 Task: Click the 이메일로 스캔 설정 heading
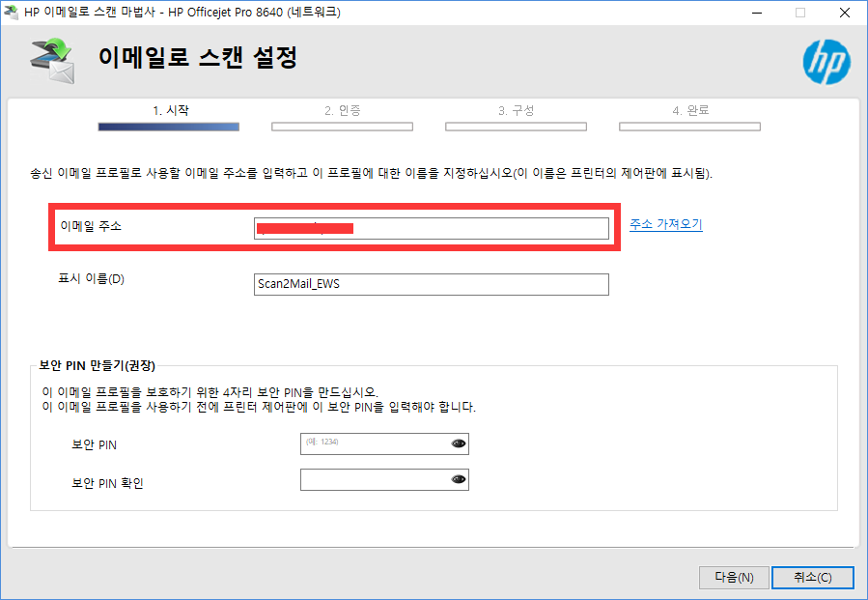pos(198,57)
